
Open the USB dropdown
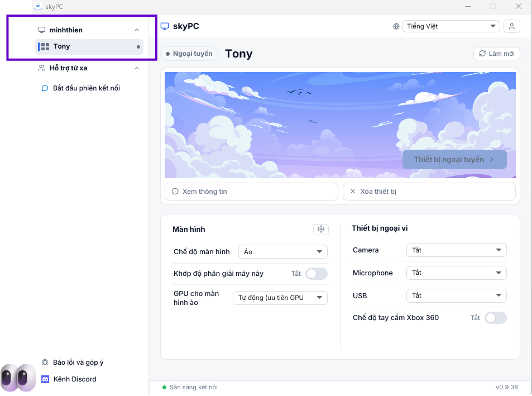(456, 295)
